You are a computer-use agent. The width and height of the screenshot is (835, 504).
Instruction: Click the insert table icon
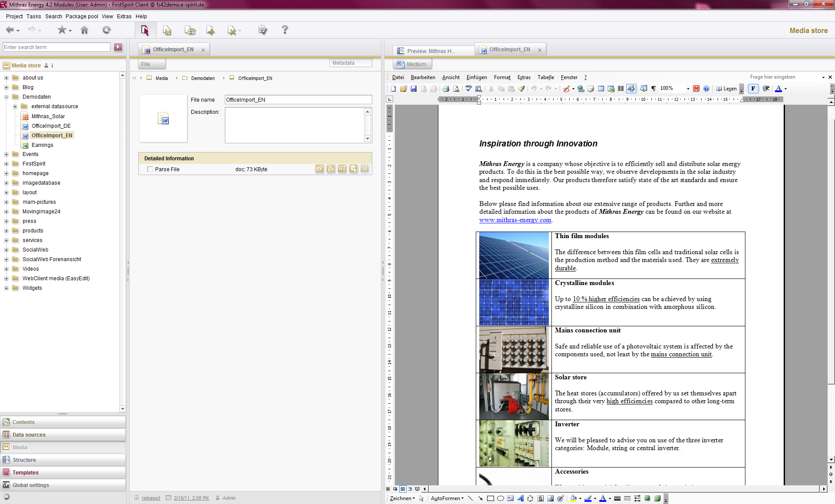601,89
